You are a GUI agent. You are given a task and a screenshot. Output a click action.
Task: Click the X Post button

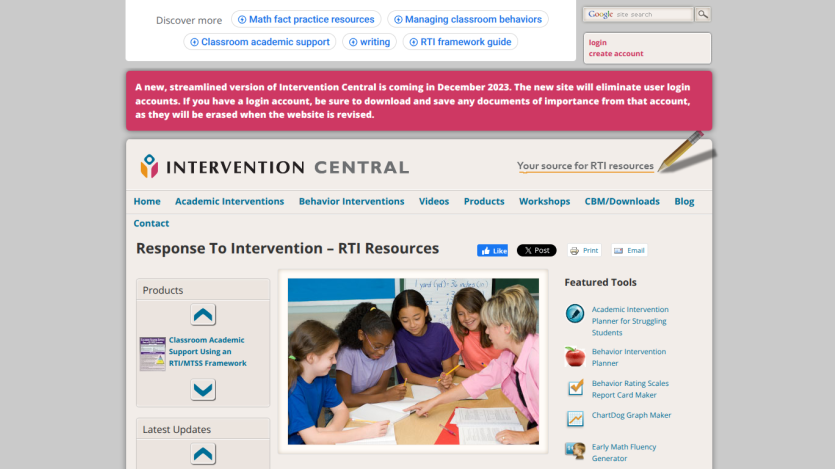point(536,250)
